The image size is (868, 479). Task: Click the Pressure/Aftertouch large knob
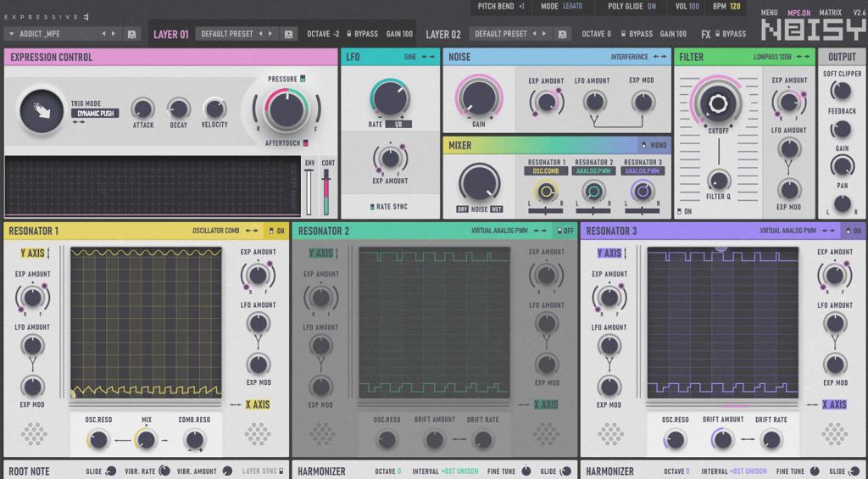tap(287, 109)
